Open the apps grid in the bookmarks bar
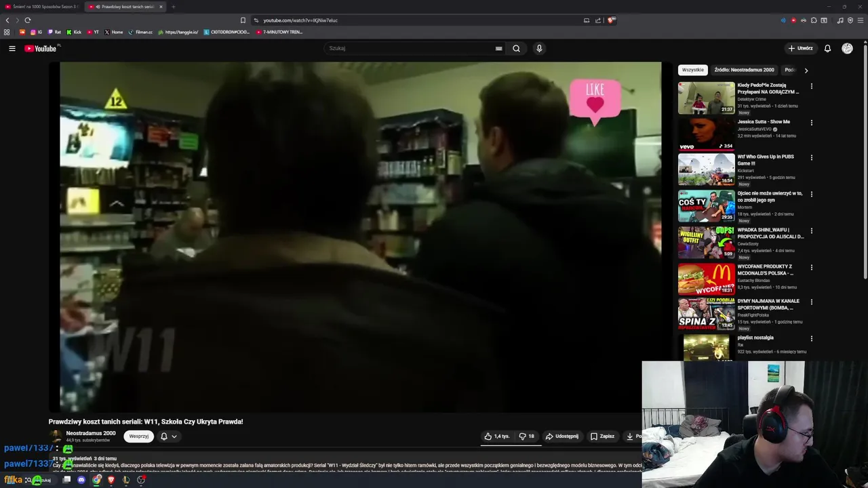This screenshot has width=868, height=488. 7,32
